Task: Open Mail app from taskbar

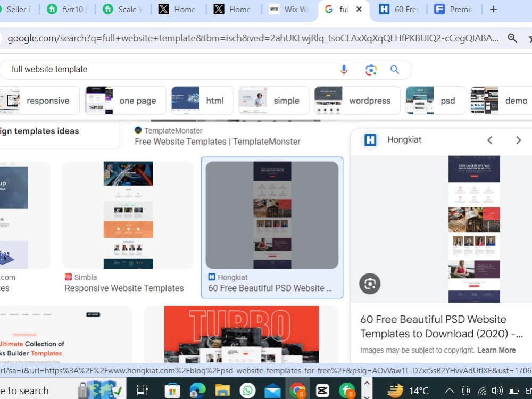Action: (x=272, y=391)
